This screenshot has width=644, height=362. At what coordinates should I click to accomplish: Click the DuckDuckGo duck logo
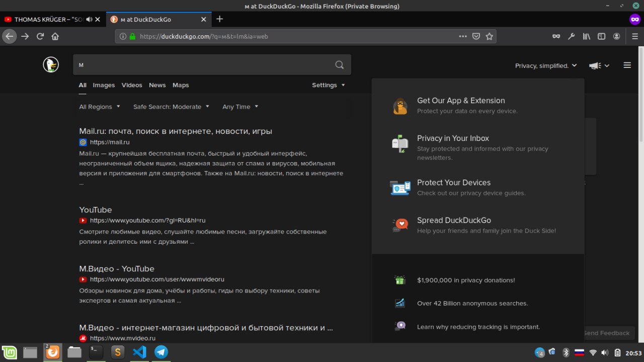pos(51,64)
